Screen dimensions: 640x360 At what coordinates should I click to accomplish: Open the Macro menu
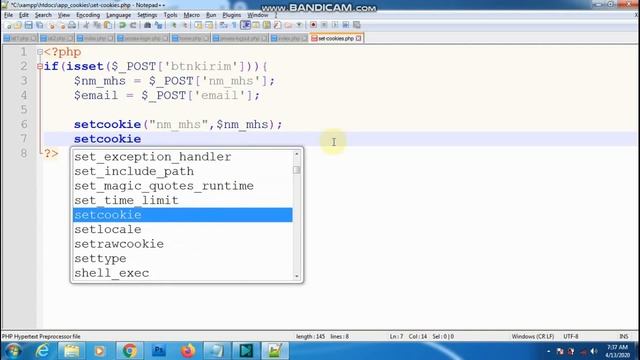(191, 15)
